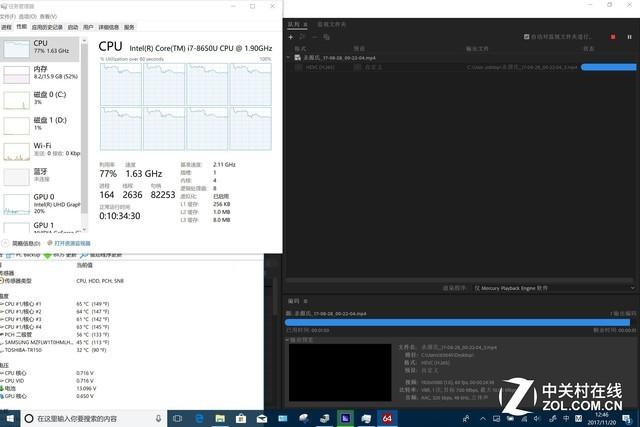Open Resource Monitor link in Task Manager
Viewport: 640px width, 427px height.
point(72,243)
